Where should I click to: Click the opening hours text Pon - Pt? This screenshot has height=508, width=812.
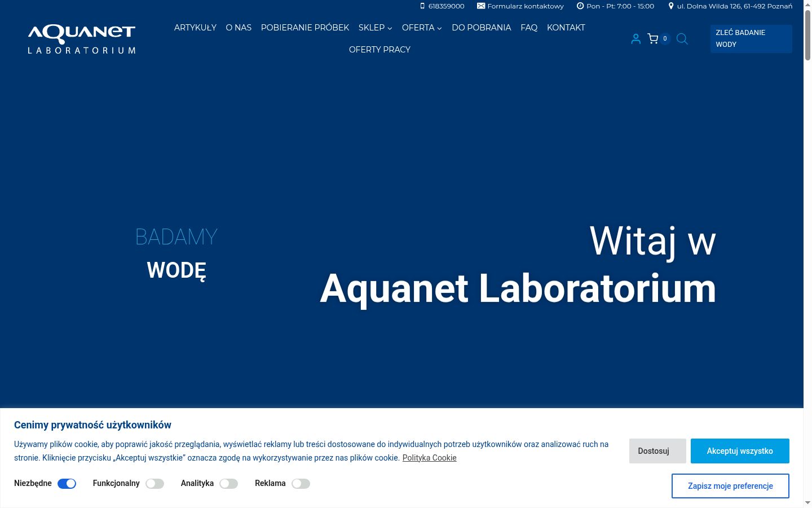[620, 6]
